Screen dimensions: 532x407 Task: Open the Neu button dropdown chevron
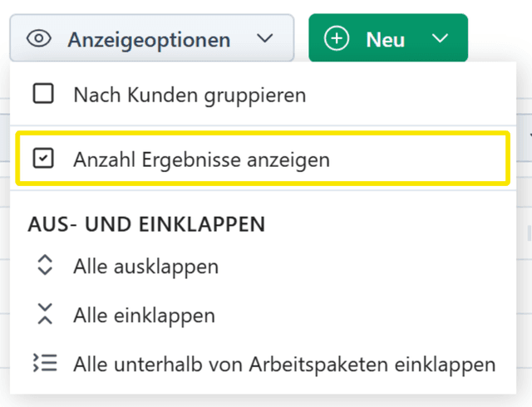click(441, 39)
